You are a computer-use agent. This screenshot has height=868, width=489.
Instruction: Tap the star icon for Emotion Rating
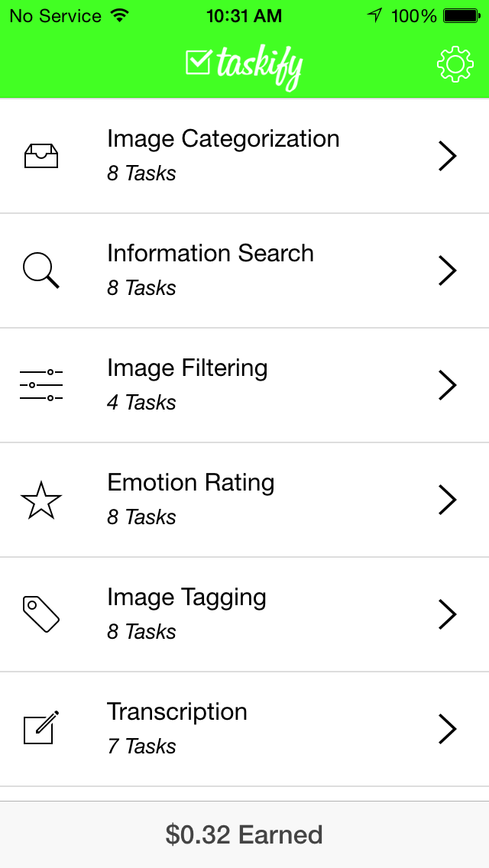tap(41, 500)
